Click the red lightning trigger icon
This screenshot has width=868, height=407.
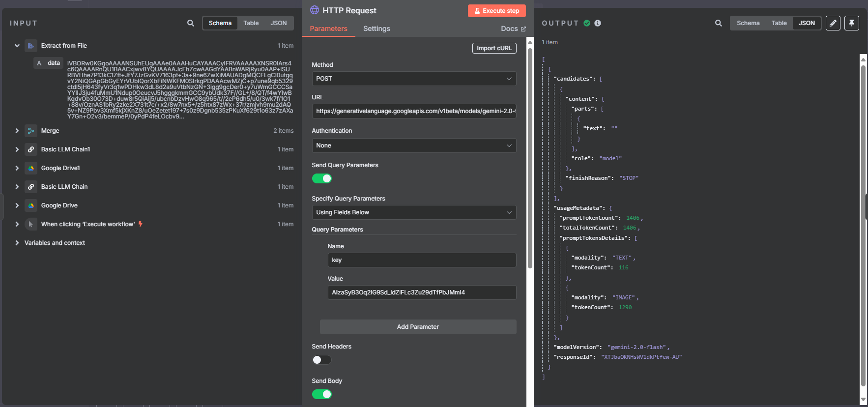tap(141, 224)
